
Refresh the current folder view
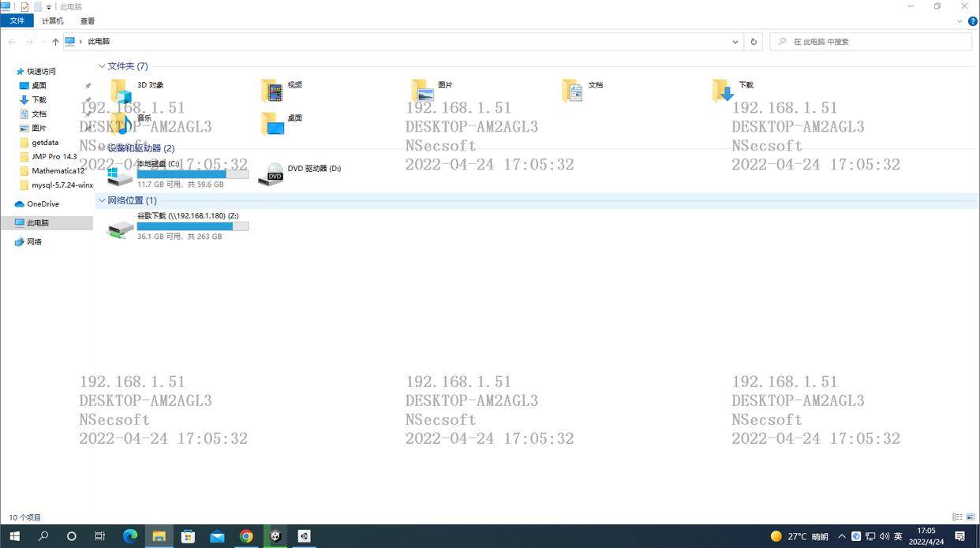point(754,42)
